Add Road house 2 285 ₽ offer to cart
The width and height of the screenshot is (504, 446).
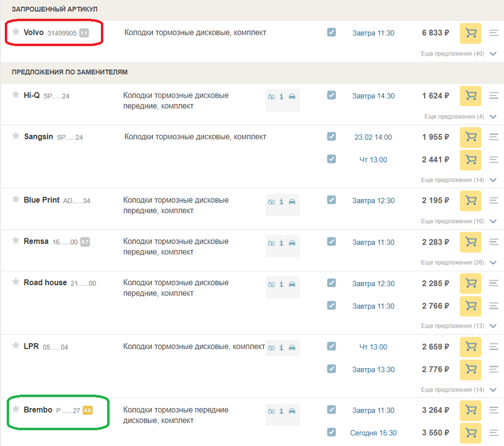pyautogui.click(x=470, y=283)
